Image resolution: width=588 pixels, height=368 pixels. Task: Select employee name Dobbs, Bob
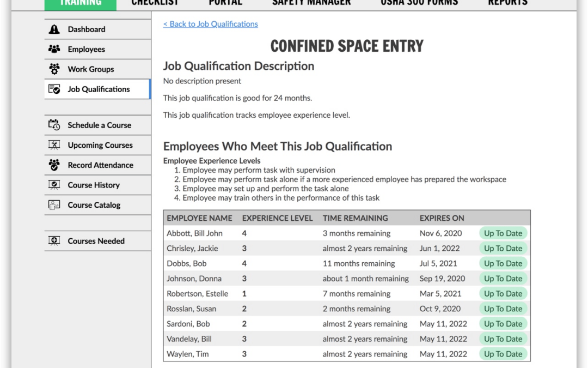pyautogui.click(x=187, y=263)
